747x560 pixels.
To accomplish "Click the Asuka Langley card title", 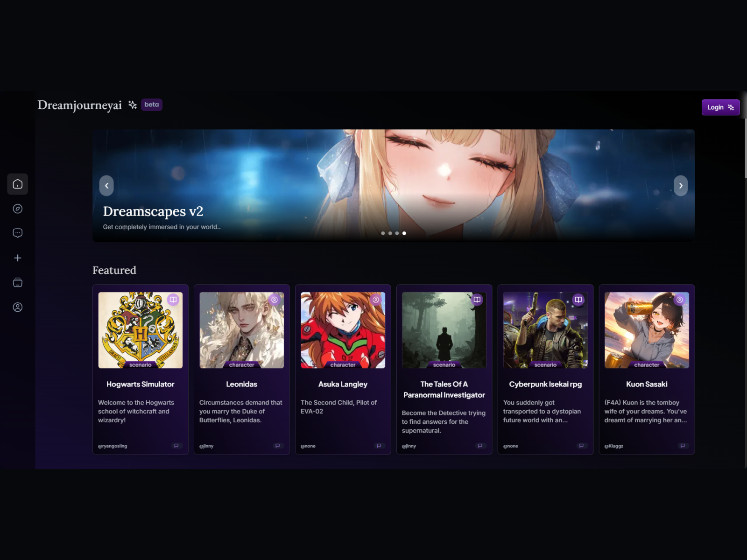I will click(x=343, y=384).
